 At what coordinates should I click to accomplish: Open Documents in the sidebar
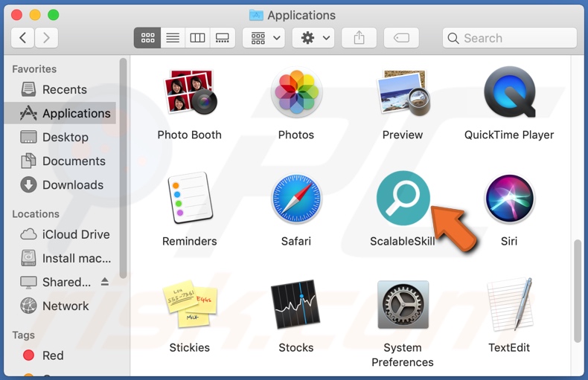[x=60, y=161]
